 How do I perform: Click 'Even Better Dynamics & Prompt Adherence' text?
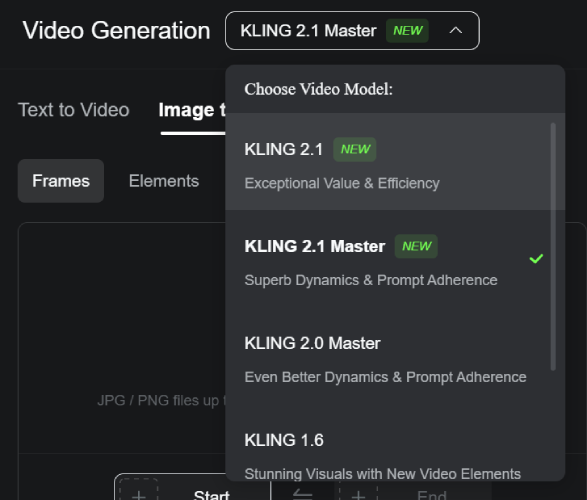(x=385, y=377)
